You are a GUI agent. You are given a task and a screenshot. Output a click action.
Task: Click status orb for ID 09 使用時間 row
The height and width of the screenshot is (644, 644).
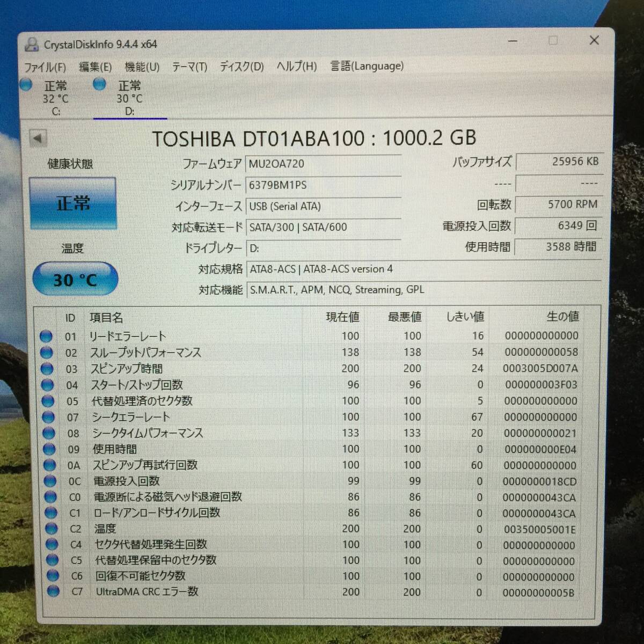point(49,449)
